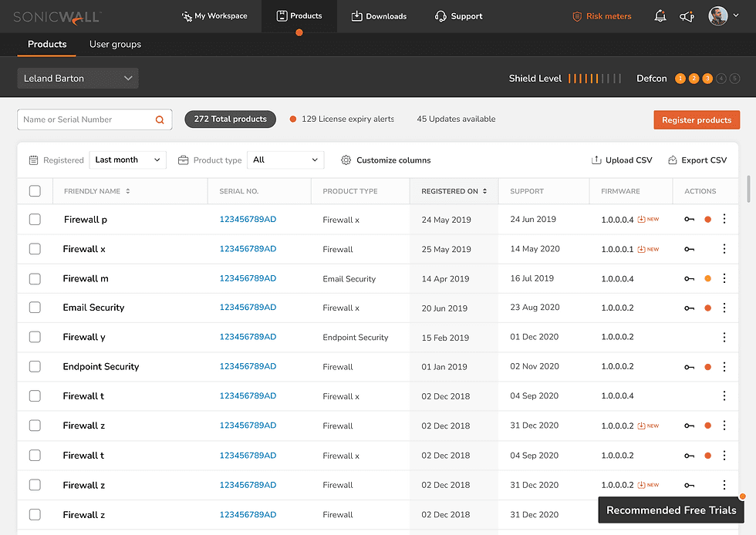This screenshot has width=756, height=535.
Task: Click the Register products button
Action: point(697,120)
